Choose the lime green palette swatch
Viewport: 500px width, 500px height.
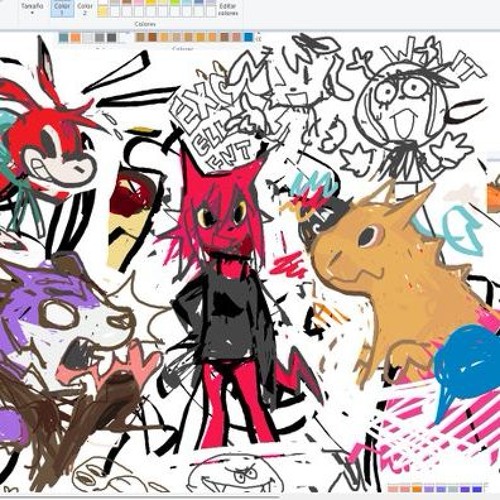(175, 2)
